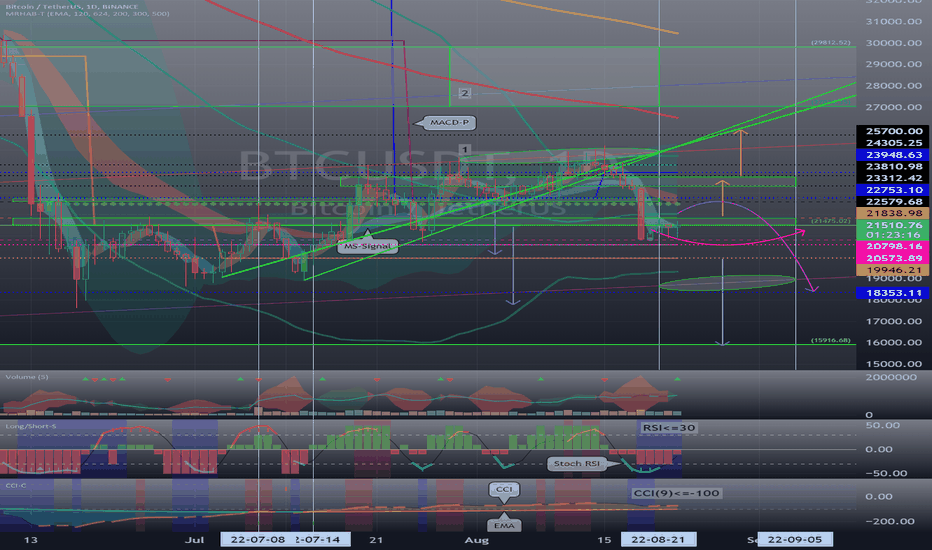Select the blue 23948.63 price tag

pos(894,155)
